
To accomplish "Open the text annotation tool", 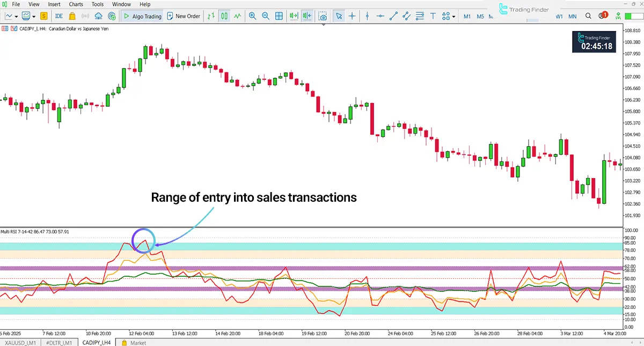I will coord(433,16).
